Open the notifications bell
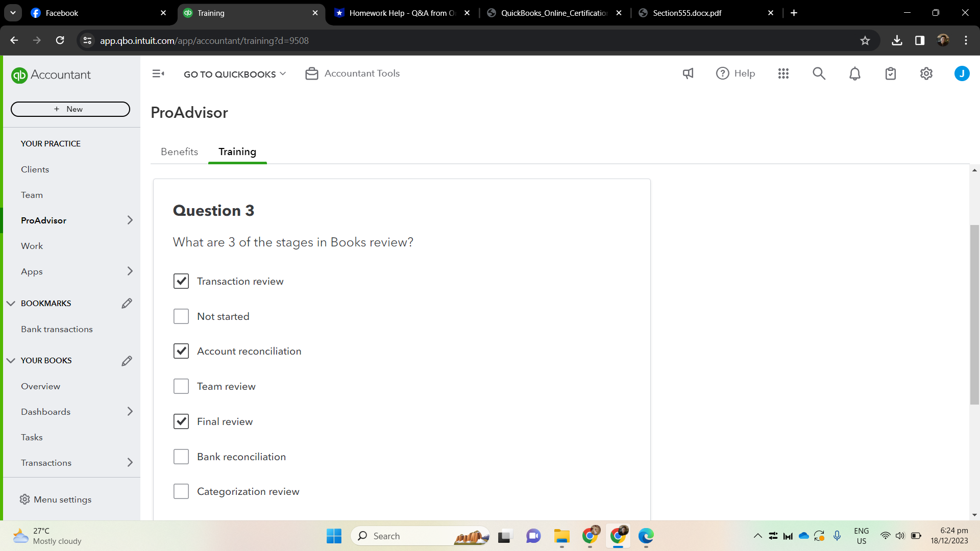 coord(855,73)
